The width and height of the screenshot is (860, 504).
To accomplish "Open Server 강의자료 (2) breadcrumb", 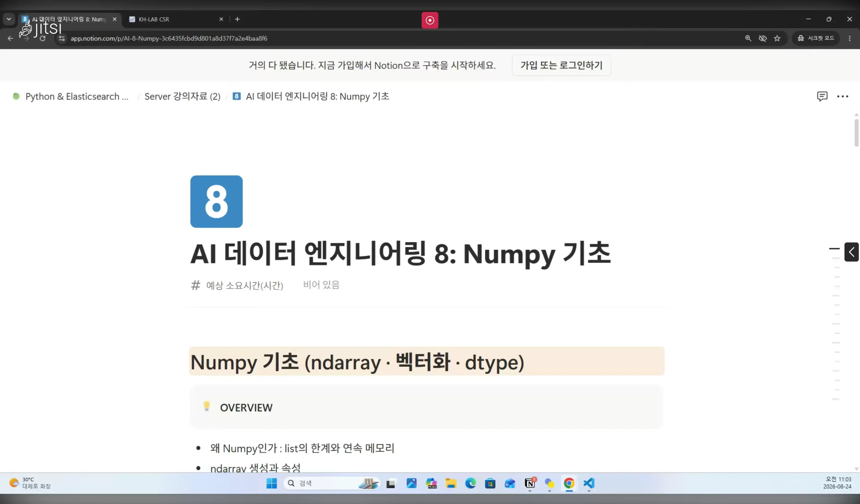I will point(182,96).
